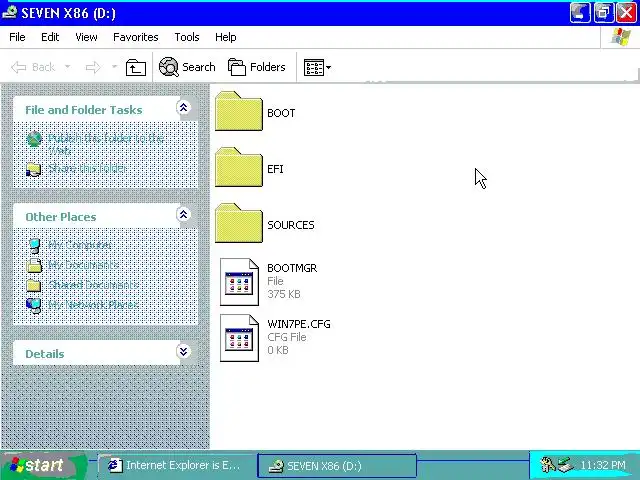This screenshot has width=640, height=480.
Task: Click the My Network Places icon
Action: 34,305
